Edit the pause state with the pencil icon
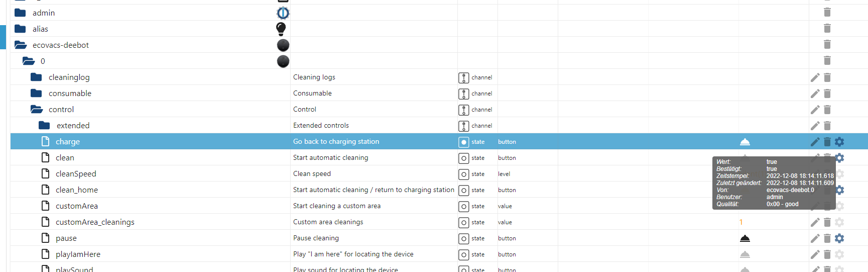Viewport: 868px width, 272px height. click(x=815, y=238)
